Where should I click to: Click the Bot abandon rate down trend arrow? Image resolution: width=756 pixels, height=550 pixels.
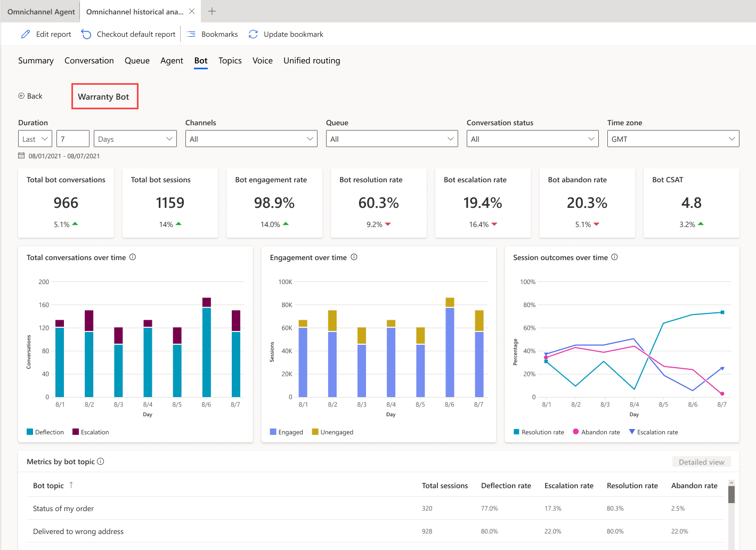pos(596,224)
